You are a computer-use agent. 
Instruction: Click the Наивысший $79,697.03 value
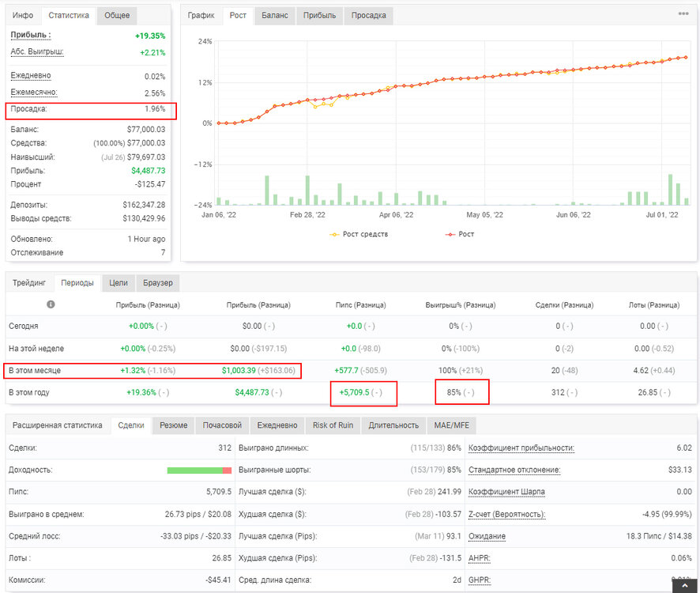146,157
